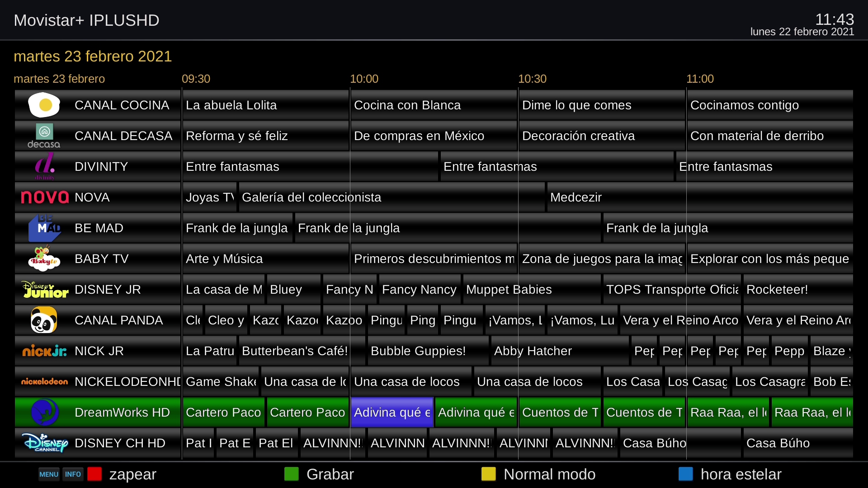Click the DreamWorks HD channel logo
Screen dimensions: 868x488
tap(45, 412)
